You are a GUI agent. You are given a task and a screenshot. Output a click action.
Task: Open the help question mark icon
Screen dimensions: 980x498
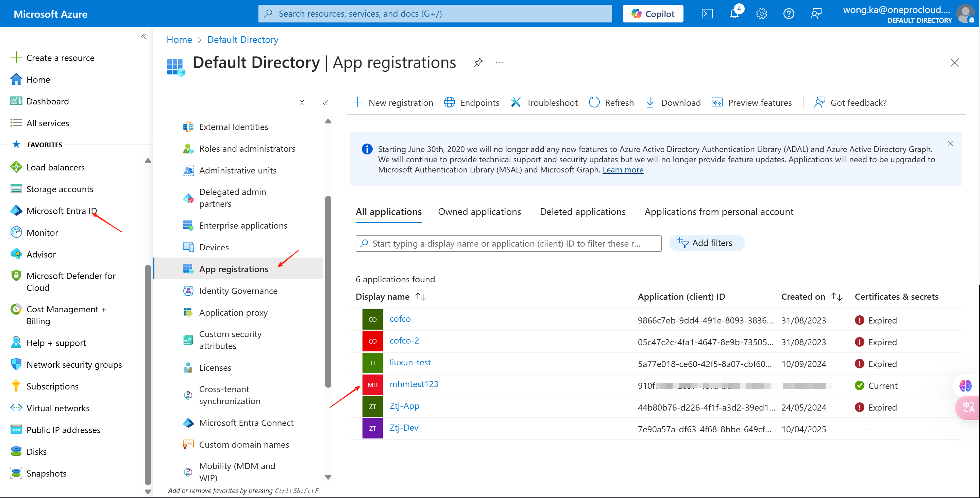pyautogui.click(x=789, y=14)
